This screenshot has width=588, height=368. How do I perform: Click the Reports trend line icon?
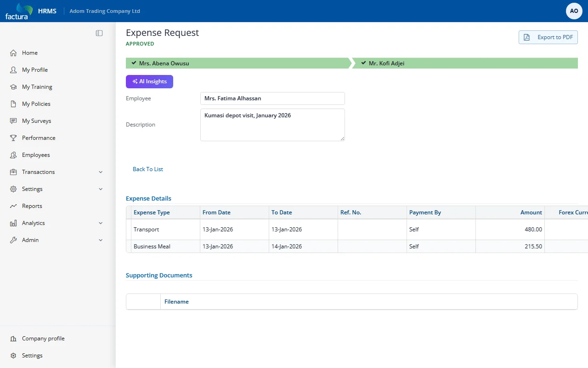click(13, 206)
